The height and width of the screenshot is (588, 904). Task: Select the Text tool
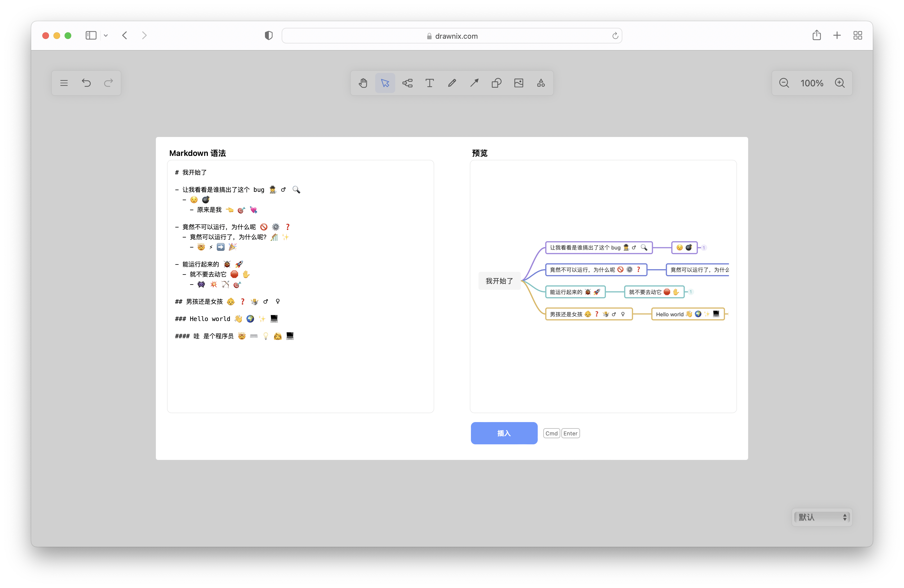(x=429, y=83)
